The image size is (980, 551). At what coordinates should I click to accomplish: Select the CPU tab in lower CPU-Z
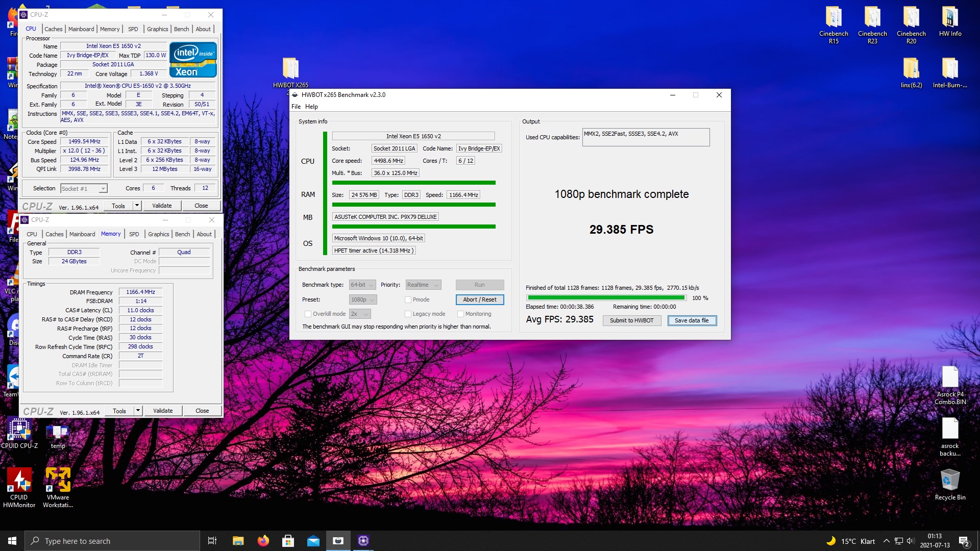click(x=32, y=234)
